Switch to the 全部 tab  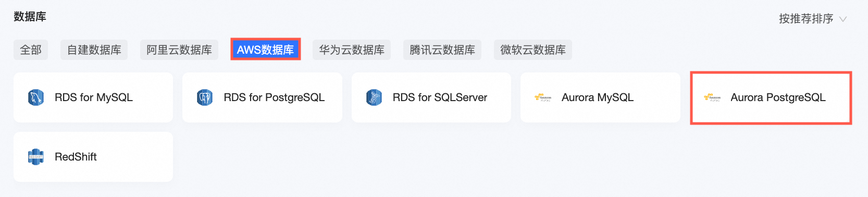click(31, 50)
